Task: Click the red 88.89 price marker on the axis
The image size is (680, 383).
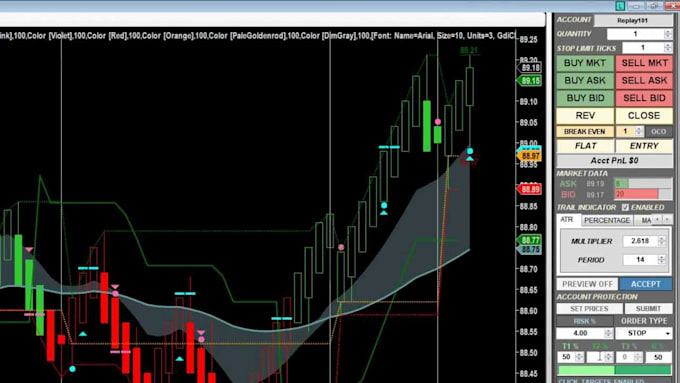Action: click(529, 189)
